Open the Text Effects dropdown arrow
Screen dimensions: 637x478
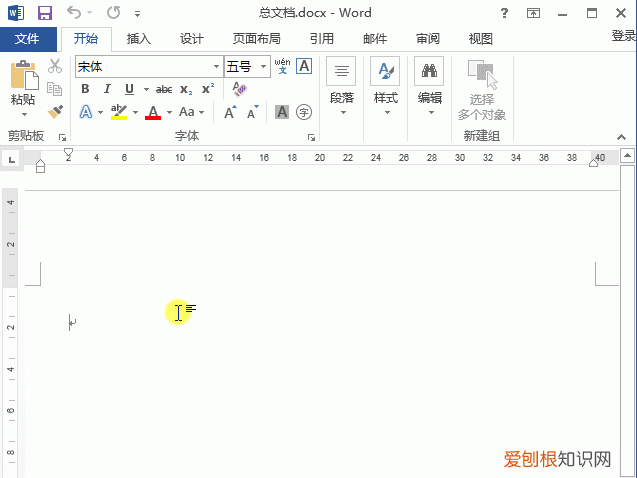point(100,112)
